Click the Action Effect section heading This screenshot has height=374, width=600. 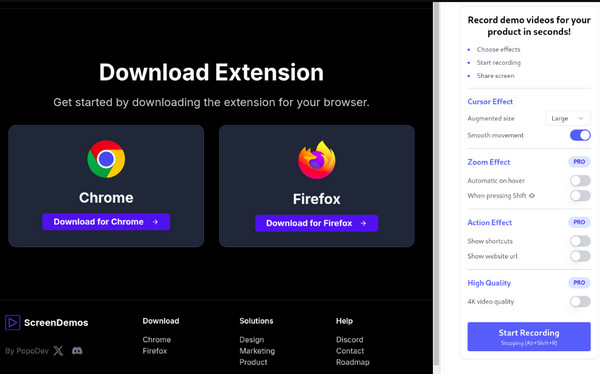point(489,222)
